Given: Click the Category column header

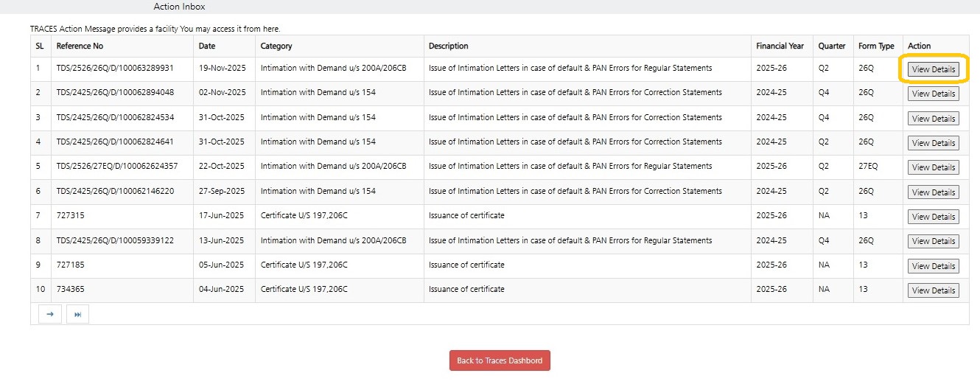Looking at the screenshot, I should pos(276,46).
